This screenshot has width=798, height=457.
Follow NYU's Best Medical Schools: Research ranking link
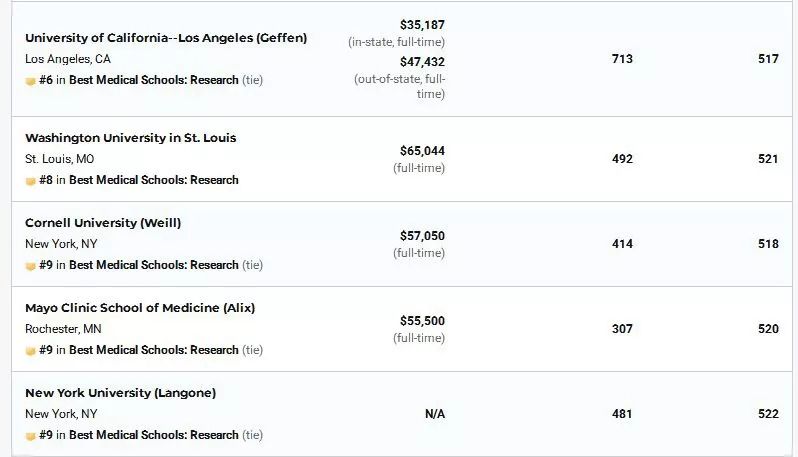pos(154,435)
